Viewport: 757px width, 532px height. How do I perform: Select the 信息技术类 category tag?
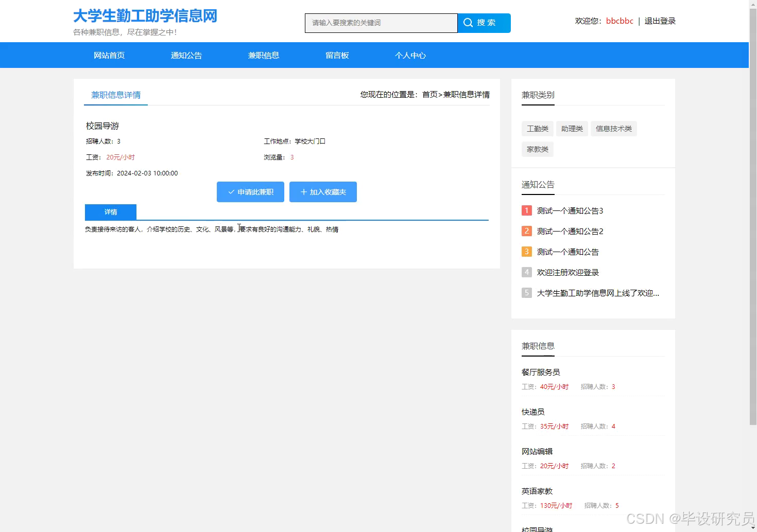614,129
